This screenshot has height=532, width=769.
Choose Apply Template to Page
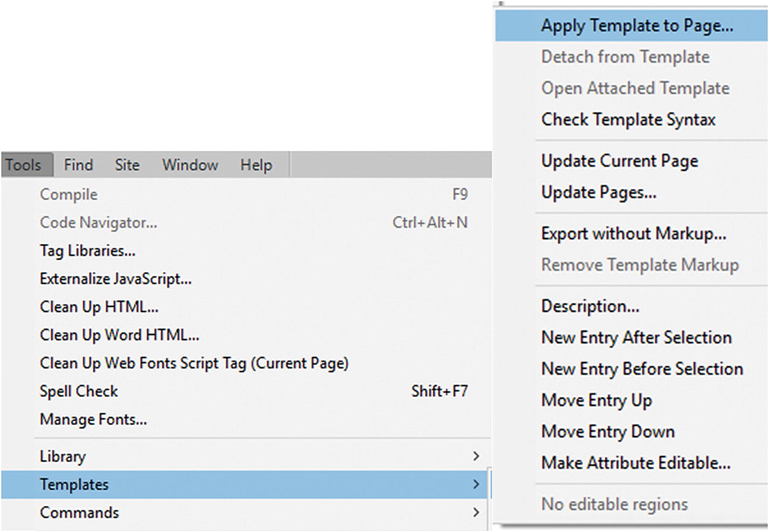637,25
